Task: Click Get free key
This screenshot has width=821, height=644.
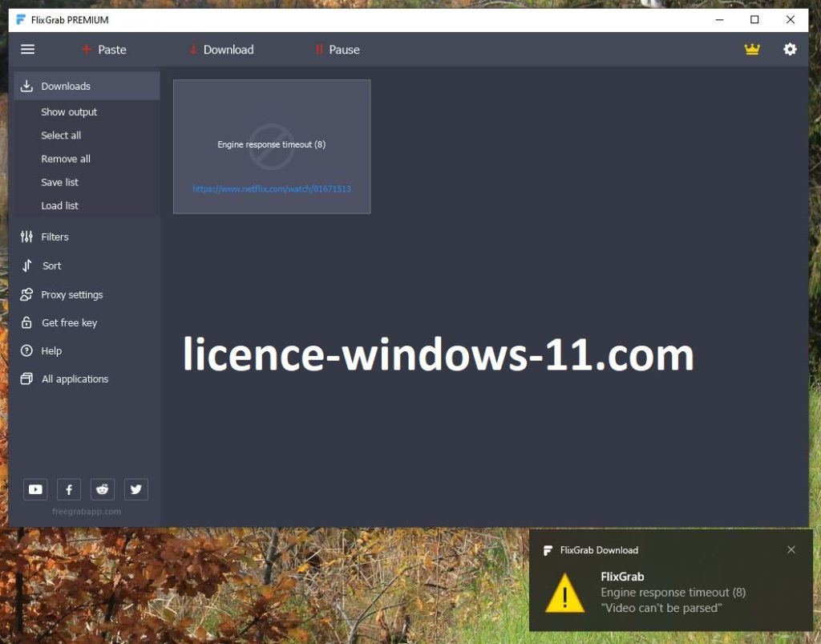Action: tap(69, 322)
